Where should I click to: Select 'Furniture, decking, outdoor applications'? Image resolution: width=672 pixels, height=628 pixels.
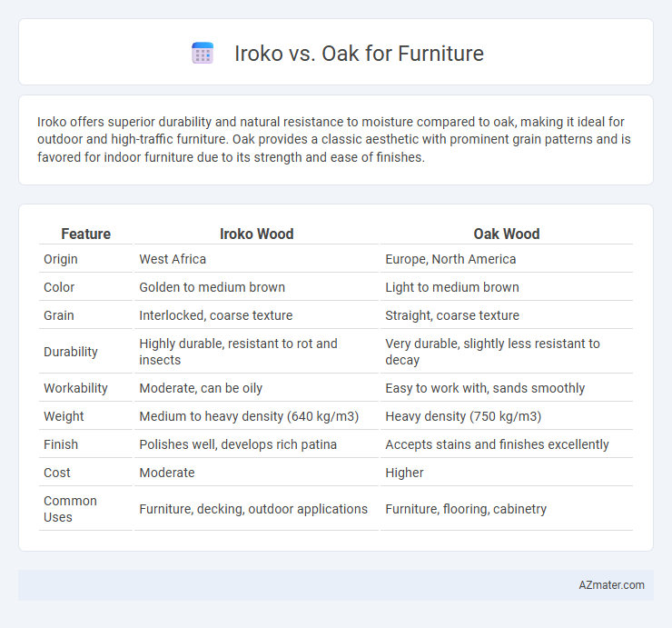coord(253,509)
